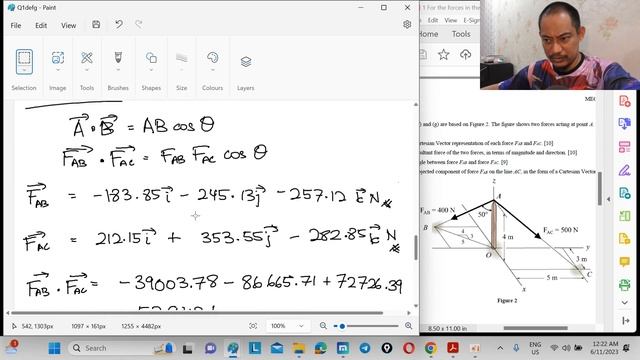Open the Colours palette in Paint
640x360 pixels.
tap(212, 58)
